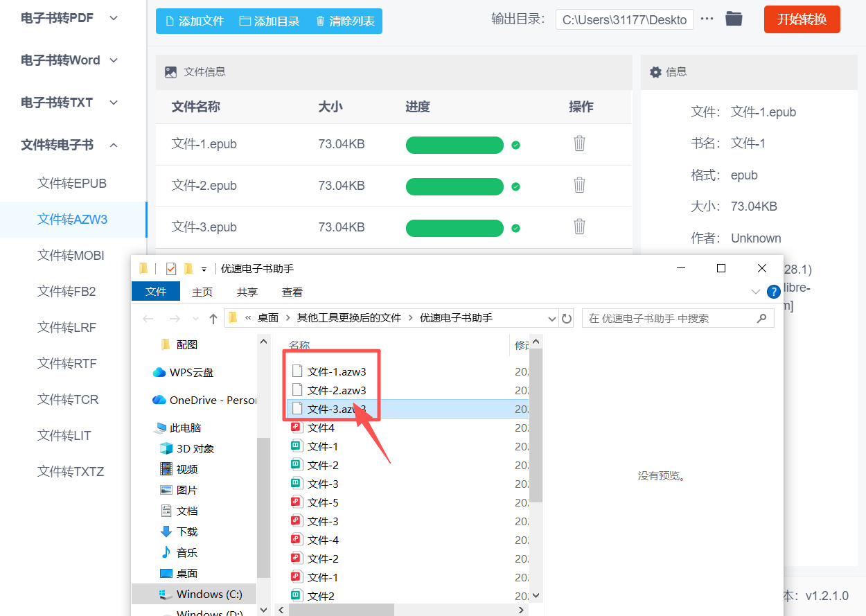
Task: Select 文件转LRF in the sidebar
Action: pyautogui.click(x=67, y=328)
